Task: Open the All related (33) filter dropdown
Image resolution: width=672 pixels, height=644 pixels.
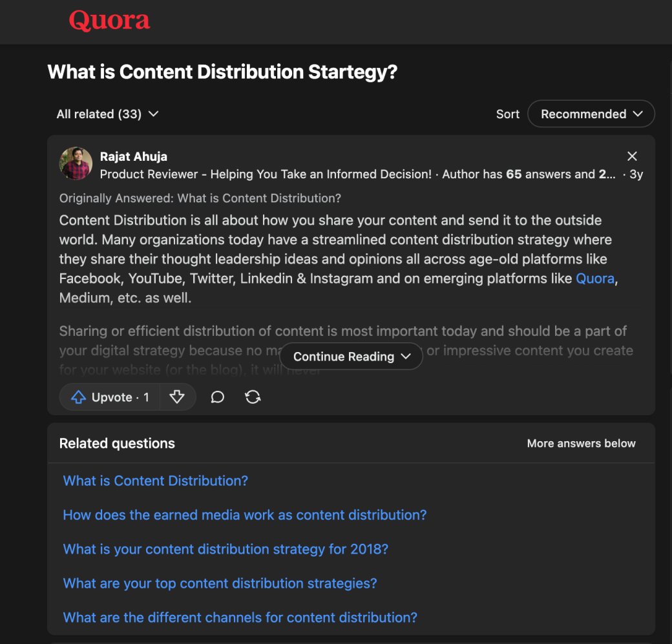Action: (107, 114)
